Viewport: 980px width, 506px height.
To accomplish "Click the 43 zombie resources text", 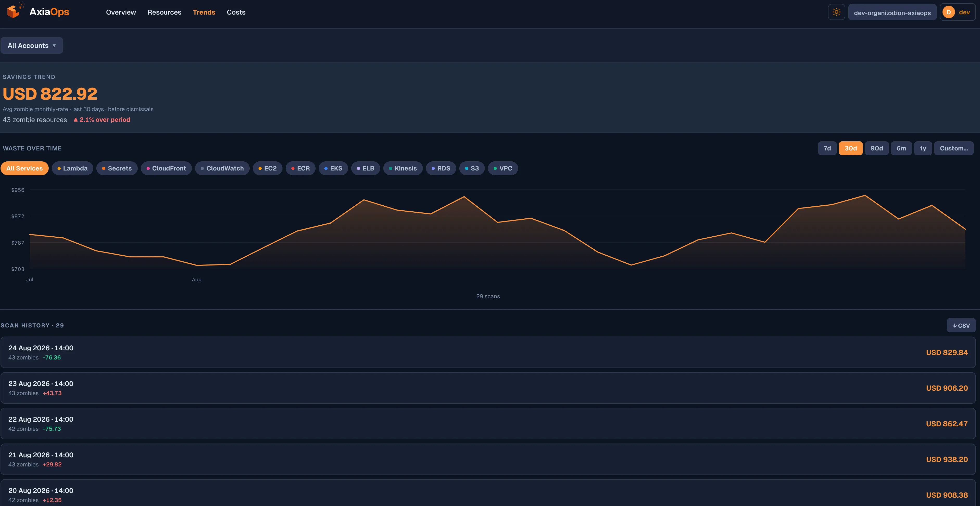I will [35, 119].
